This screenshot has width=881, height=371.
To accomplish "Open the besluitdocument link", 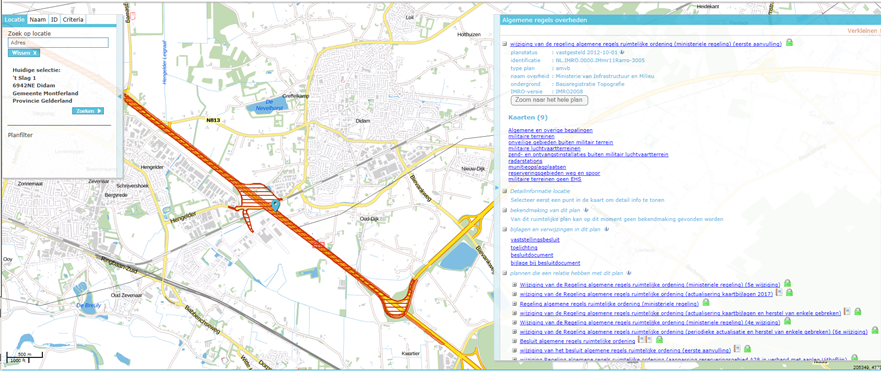I will (533, 255).
